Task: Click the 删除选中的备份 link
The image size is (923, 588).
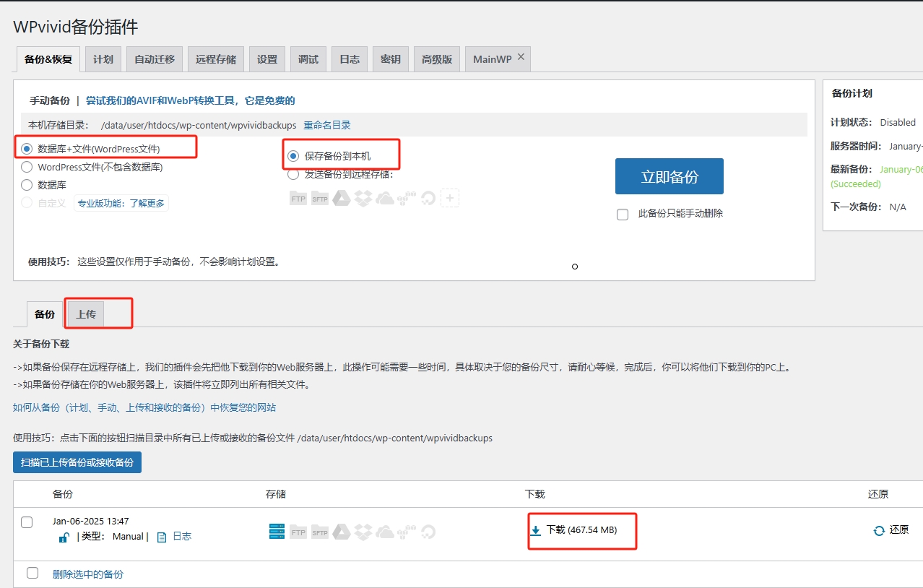Action: tap(88, 574)
